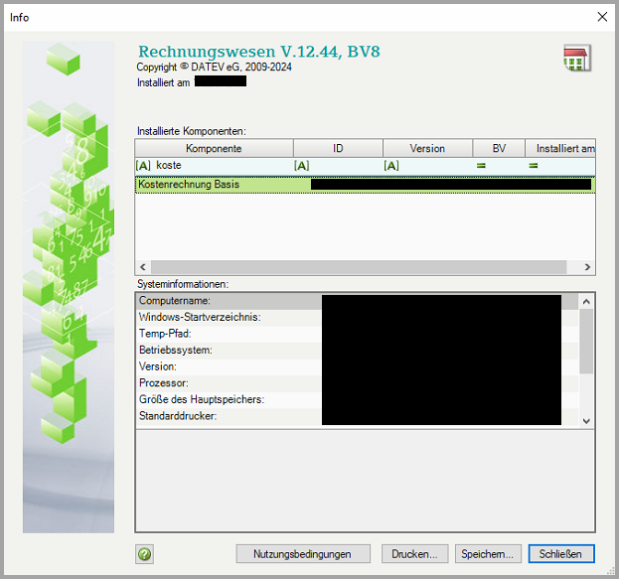619x579 pixels.
Task: Save info via Speichern... button
Action: [487, 554]
